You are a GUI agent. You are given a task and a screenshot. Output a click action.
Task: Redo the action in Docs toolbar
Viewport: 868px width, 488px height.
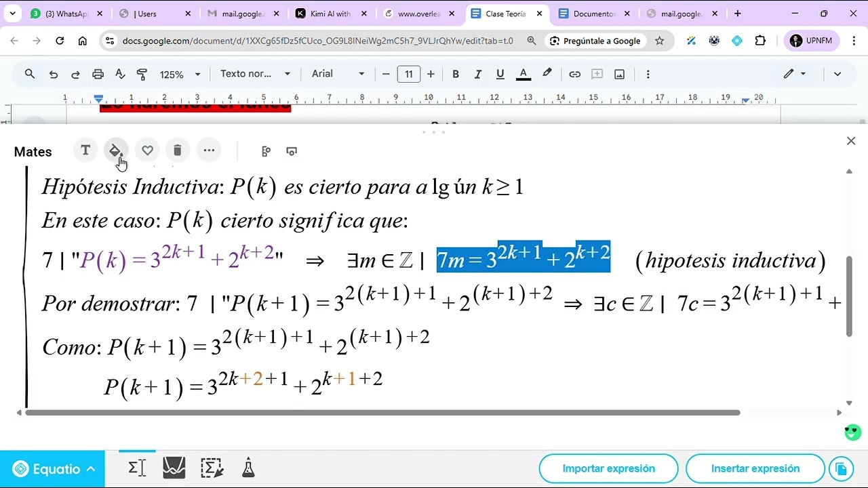click(75, 75)
